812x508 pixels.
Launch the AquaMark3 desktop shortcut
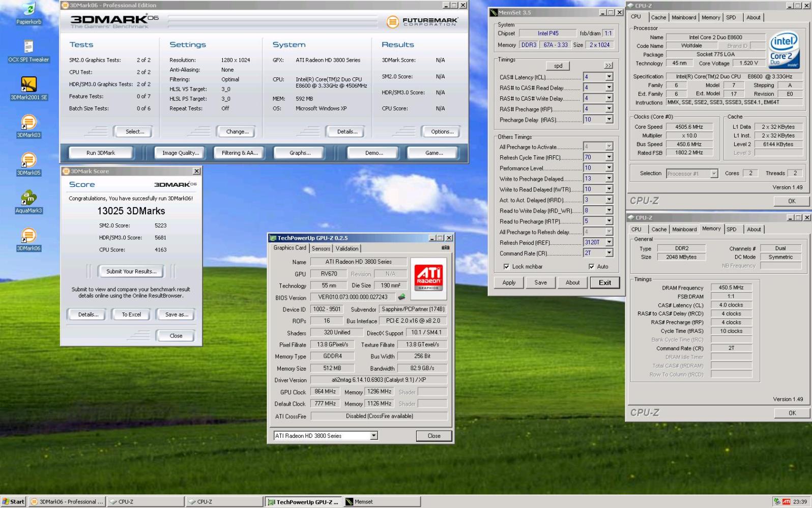[x=28, y=202]
